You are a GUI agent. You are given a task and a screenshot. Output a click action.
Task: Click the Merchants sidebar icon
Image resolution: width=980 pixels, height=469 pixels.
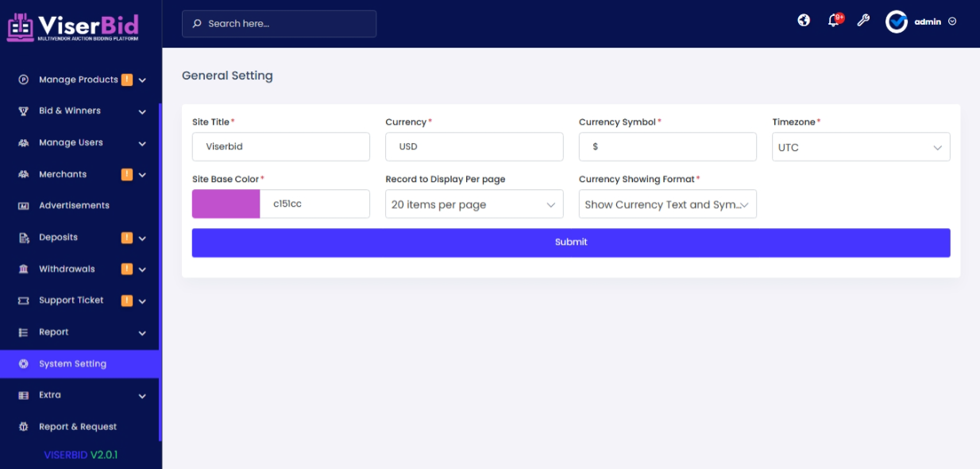24,174
